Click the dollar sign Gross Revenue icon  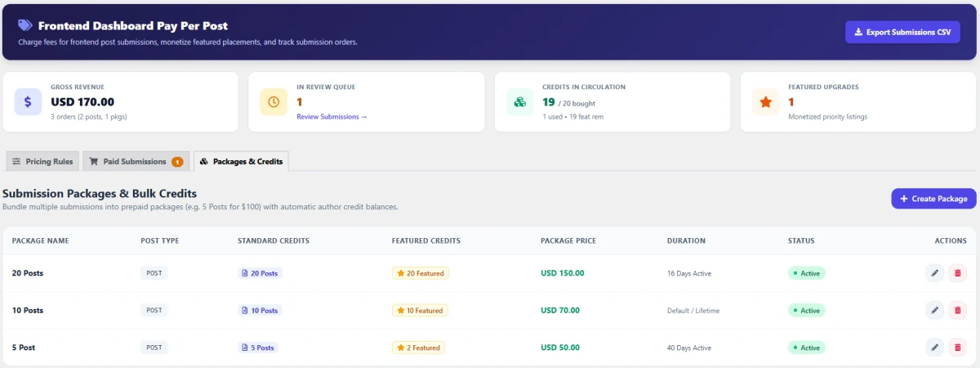[x=28, y=102]
